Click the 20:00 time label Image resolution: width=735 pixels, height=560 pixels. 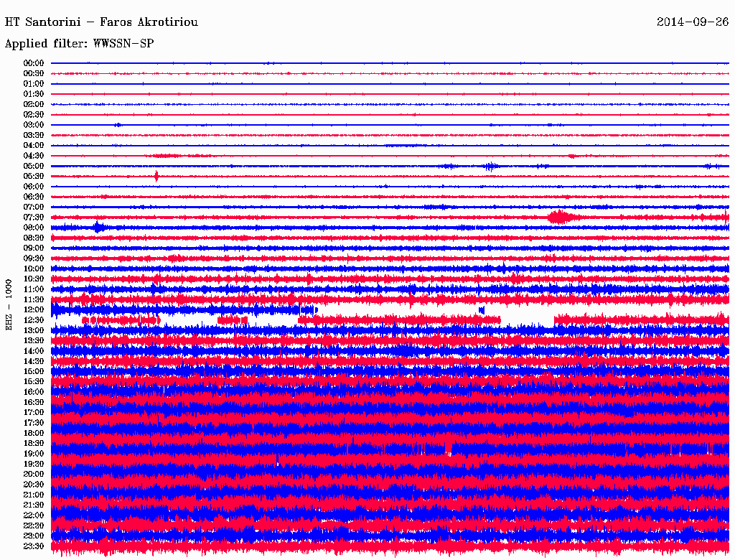point(33,474)
